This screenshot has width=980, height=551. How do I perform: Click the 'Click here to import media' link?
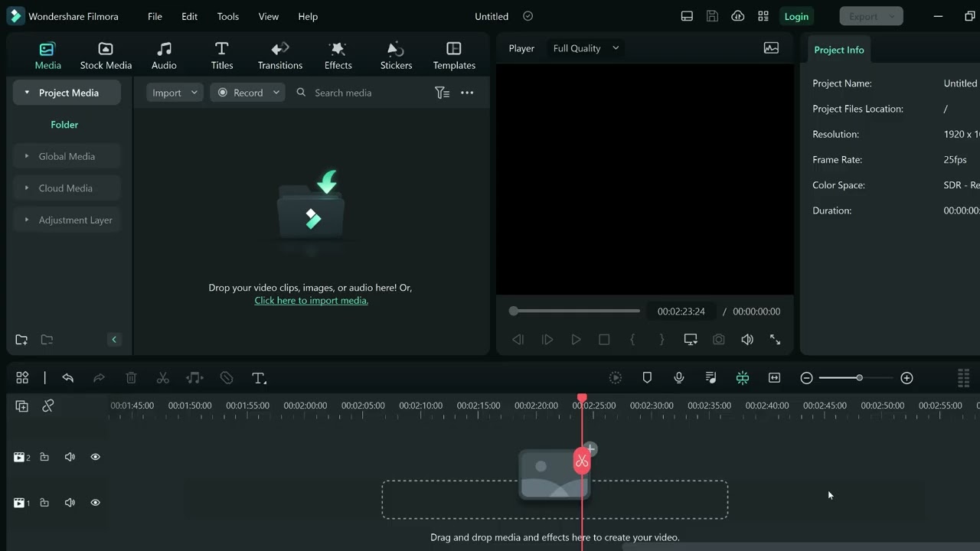coord(312,301)
